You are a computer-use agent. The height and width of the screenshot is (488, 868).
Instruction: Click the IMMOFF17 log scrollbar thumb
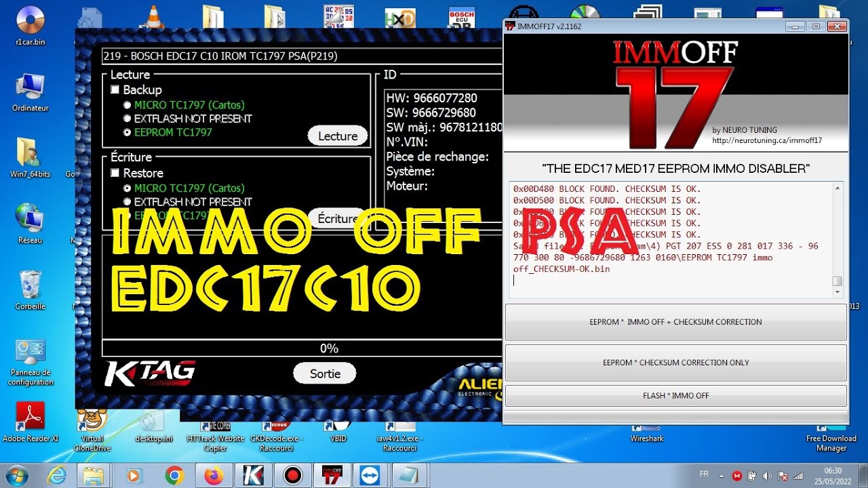pos(837,281)
